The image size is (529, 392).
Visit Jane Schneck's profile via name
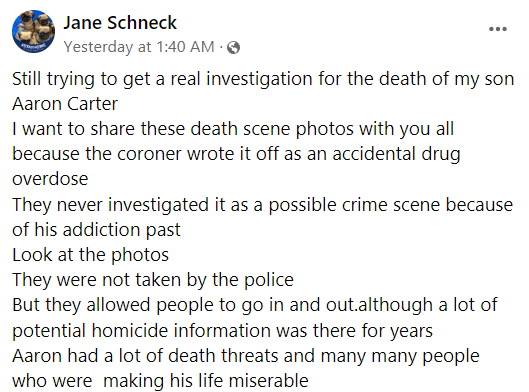(x=120, y=23)
